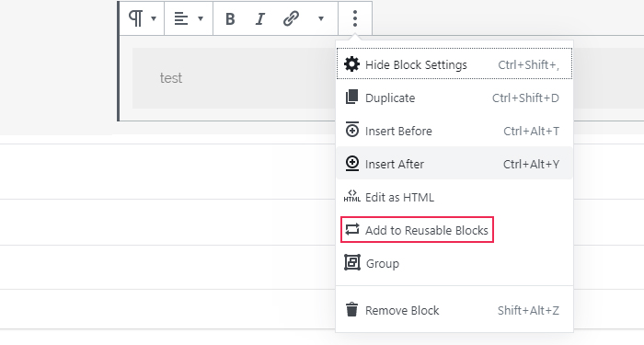Click the Duplicate pages icon
The width and height of the screenshot is (644, 345).
(x=351, y=97)
